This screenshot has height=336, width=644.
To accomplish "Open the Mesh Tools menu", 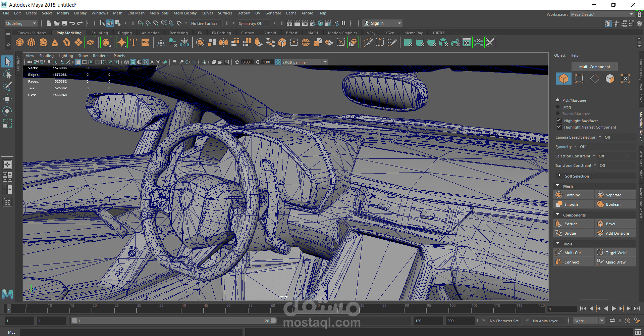I will coord(159,13).
